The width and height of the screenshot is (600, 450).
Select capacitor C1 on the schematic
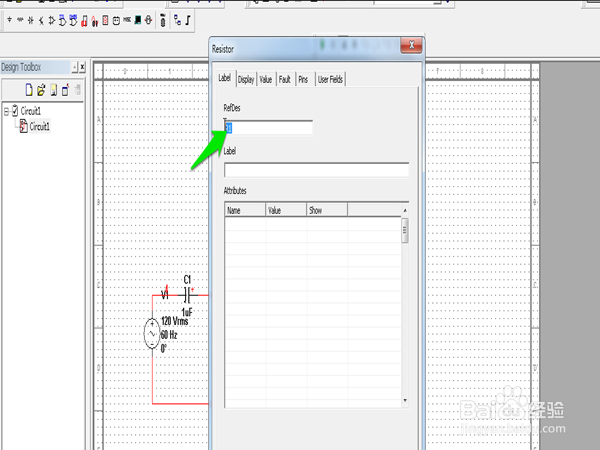point(187,295)
